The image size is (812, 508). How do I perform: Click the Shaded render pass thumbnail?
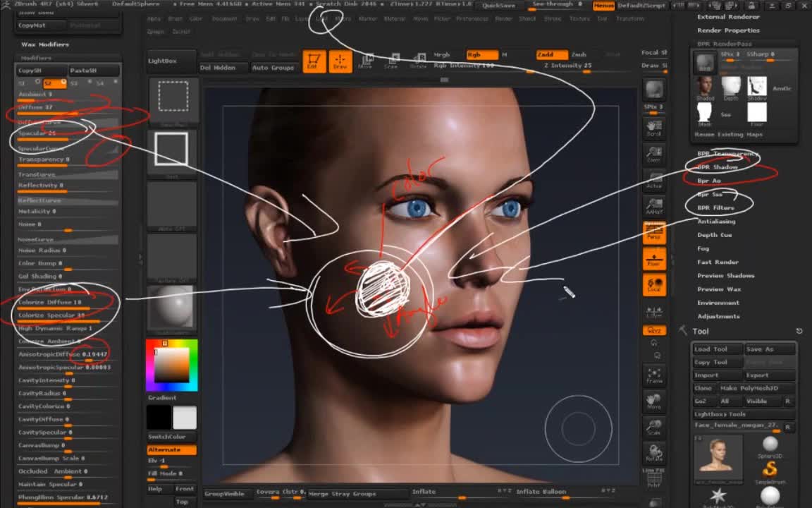[x=705, y=88]
